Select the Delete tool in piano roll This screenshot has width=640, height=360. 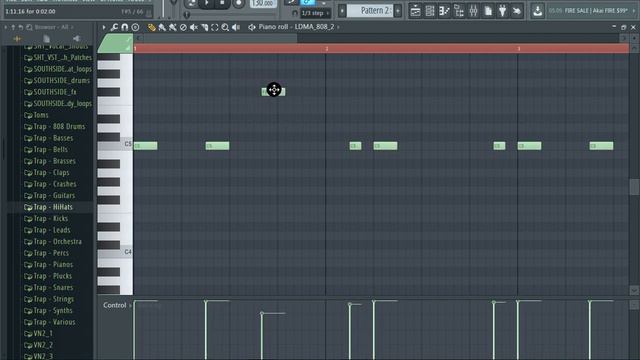tap(183, 27)
